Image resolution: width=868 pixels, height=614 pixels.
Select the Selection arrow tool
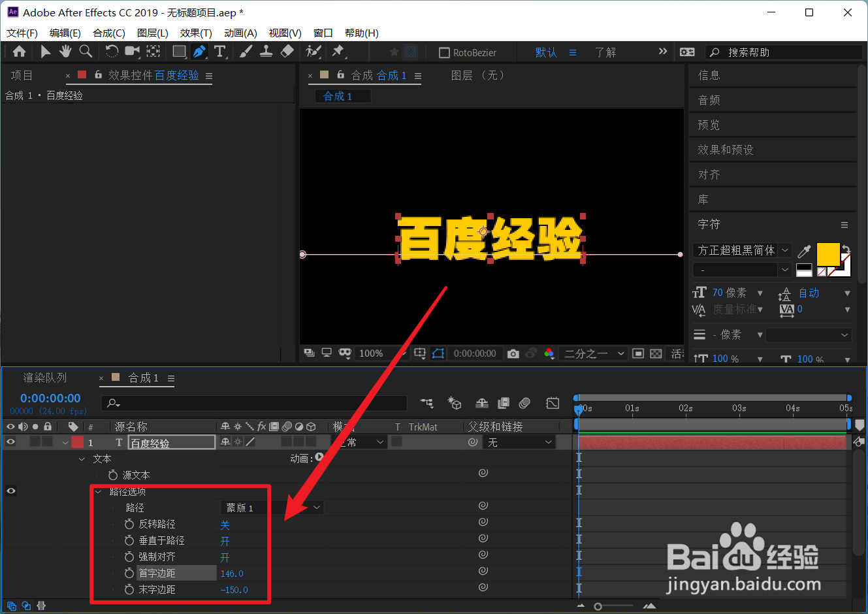[45, 52]
